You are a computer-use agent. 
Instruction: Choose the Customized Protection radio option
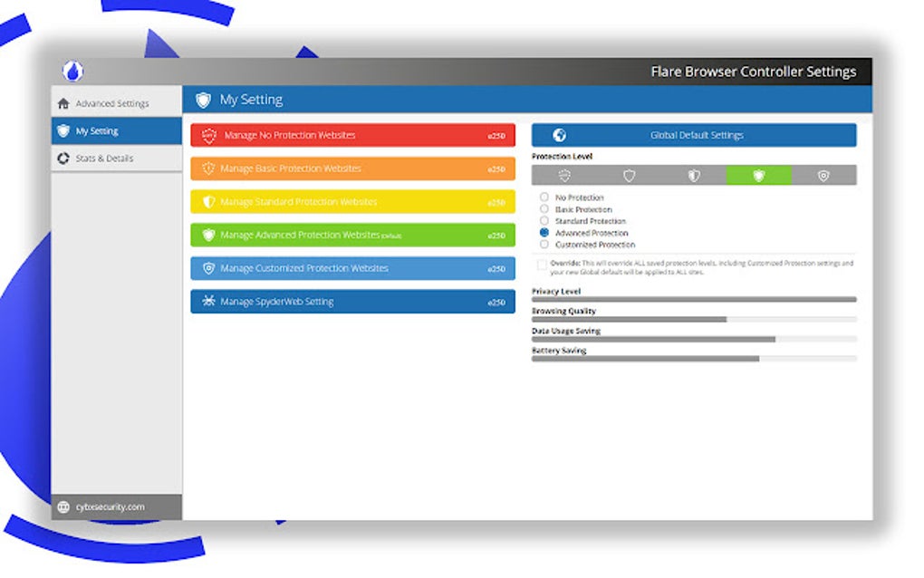544,244
